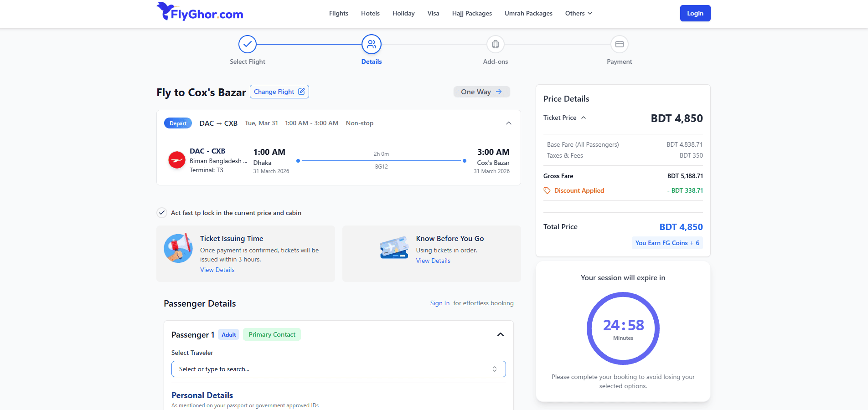This screenshot has height=410, width=868.
Task: Click the Discount Applied tag icon
Action: pos(547,190)
